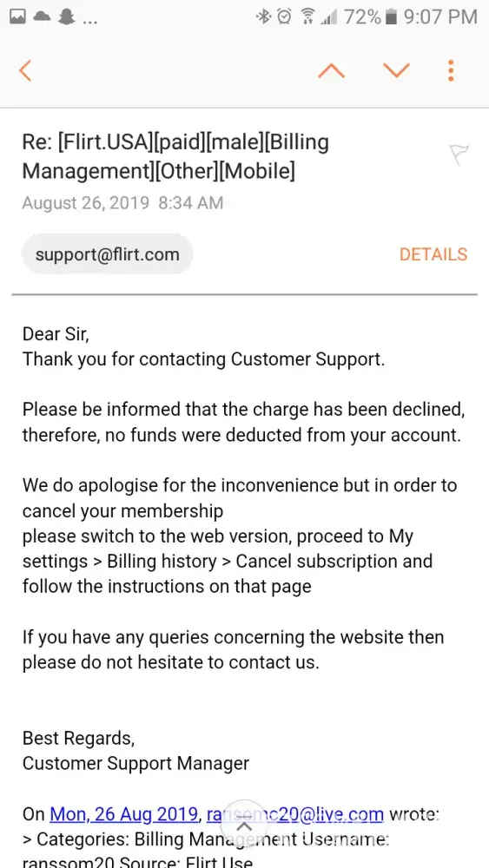Tap the email subject line text
This screenshot has height=868, width=489.
coord(175,156)
